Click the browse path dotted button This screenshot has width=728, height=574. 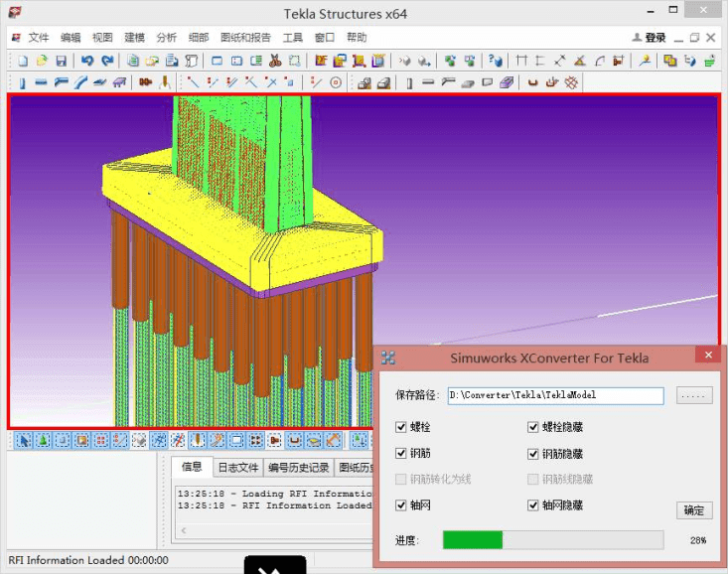point(694,395)
